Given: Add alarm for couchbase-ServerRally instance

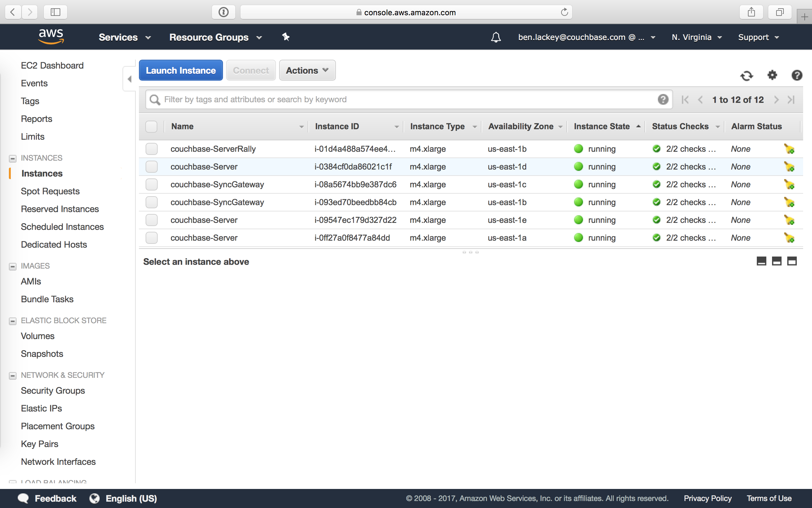Looking at the screenshot, I should pos(789,149).
